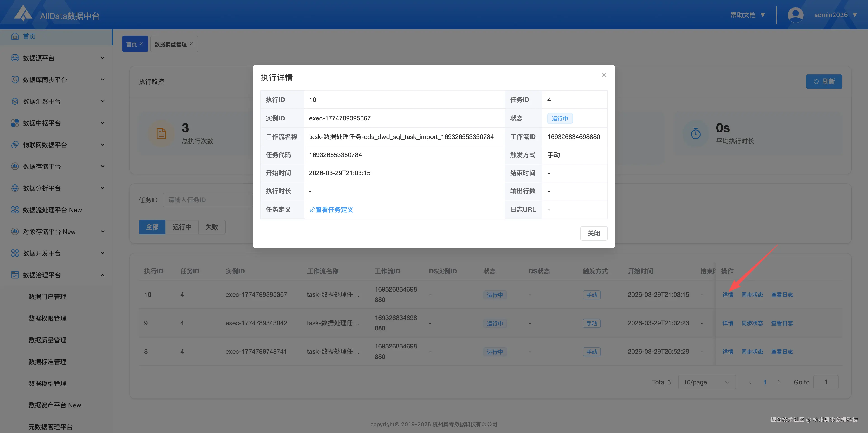This screenshot has height=433, width=868.
Task: Switch filter to 运行中
Action: (x=182, y=227)
